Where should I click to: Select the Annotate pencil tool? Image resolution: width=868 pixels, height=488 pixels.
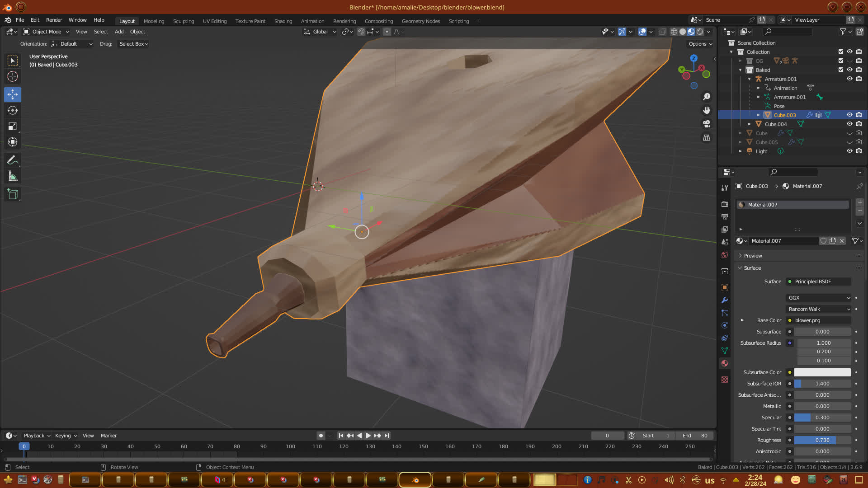[x=13, y=160]
